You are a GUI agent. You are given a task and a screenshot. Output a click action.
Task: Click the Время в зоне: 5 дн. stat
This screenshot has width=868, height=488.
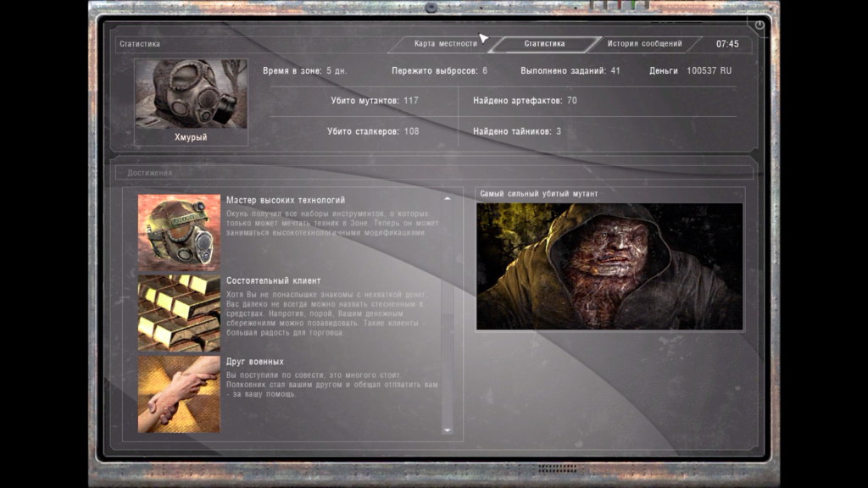click(305, 71)
